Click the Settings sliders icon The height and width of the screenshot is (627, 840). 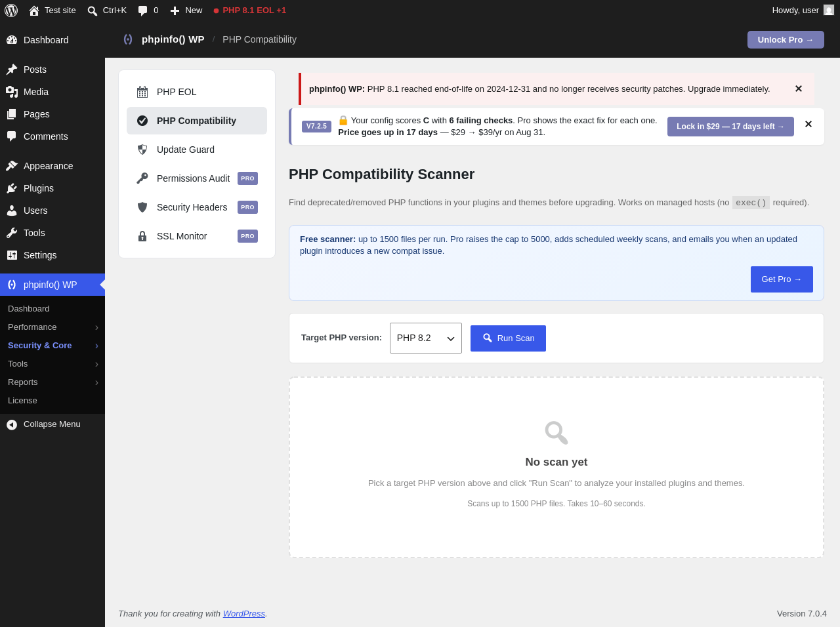12,255
